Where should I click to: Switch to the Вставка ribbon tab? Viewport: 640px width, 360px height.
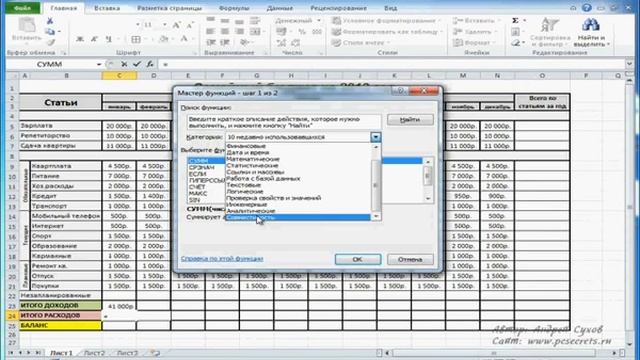(107, 8)
